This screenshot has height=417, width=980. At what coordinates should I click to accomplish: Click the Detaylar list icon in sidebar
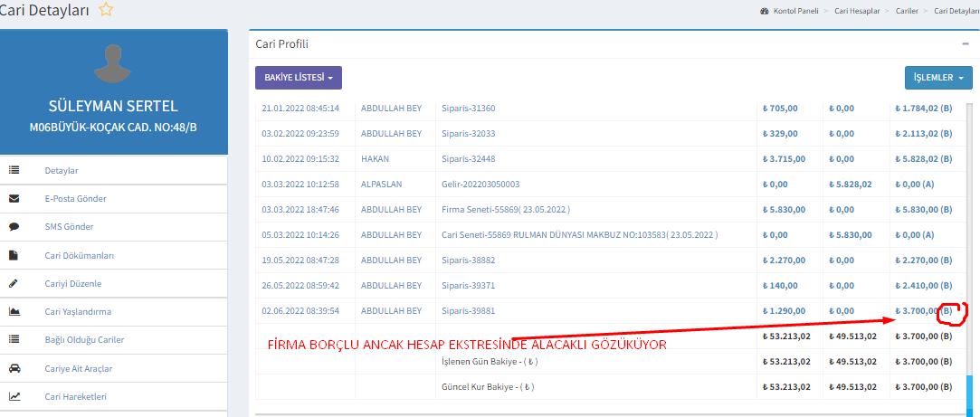[x=14, y=170]
